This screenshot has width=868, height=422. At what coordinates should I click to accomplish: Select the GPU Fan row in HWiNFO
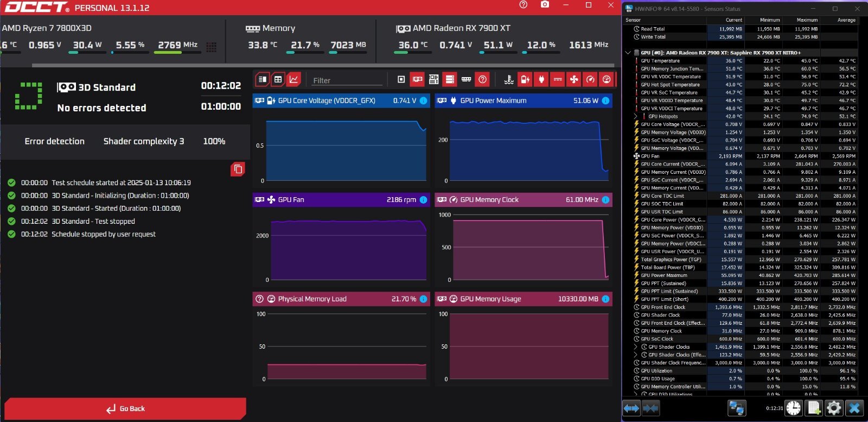point(741,156)
